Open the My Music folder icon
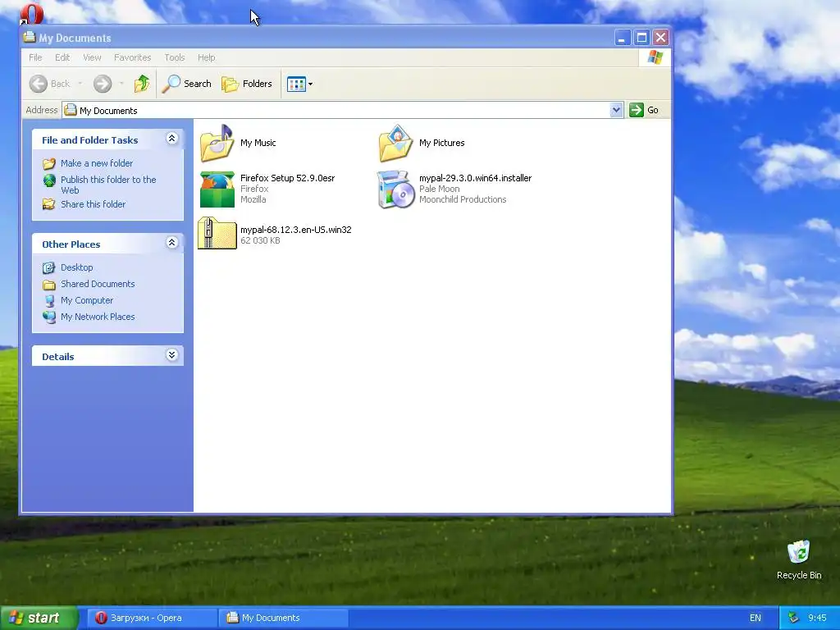The image size is (840, 630). 217,143
